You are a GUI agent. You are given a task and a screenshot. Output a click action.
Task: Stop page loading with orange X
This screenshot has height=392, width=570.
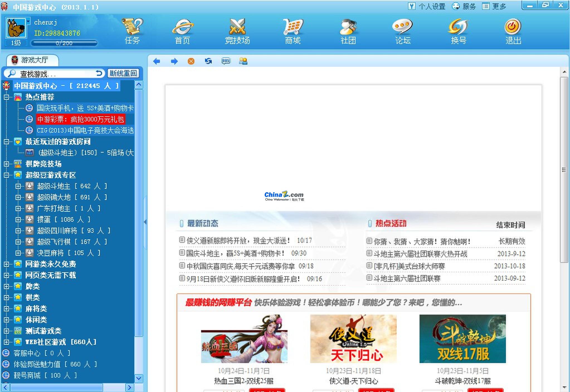tap(191, 61)
